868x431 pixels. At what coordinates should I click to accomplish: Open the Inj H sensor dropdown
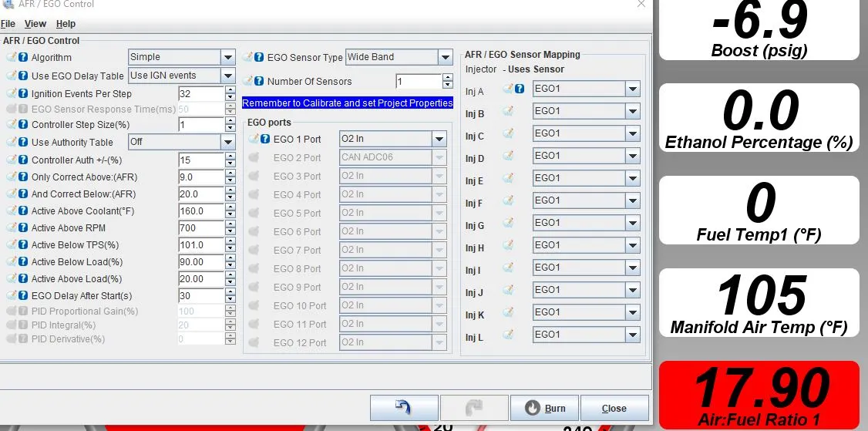633,245
